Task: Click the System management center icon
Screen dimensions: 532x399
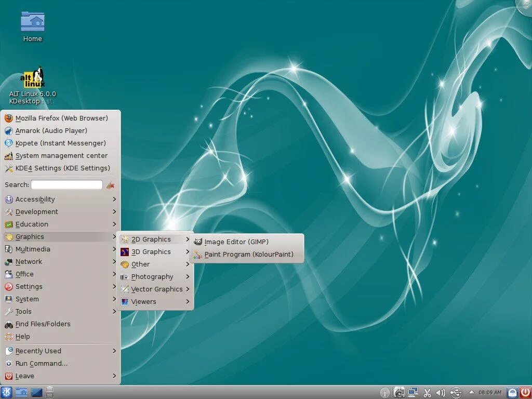Action: tap(9, 156)
